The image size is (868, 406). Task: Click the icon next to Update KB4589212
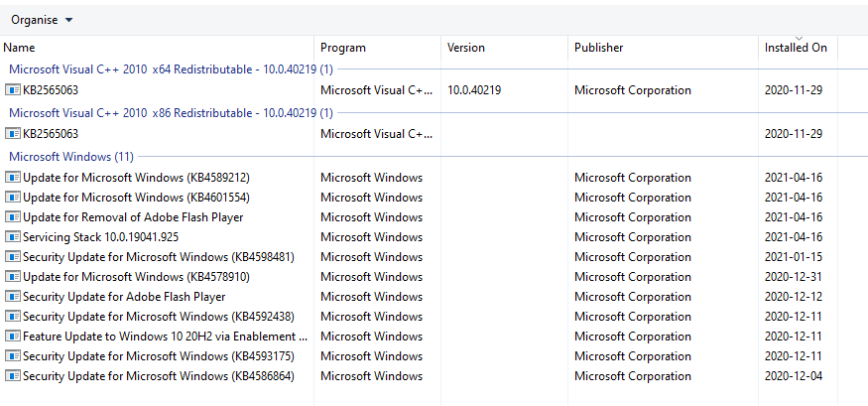pos(13,178)
